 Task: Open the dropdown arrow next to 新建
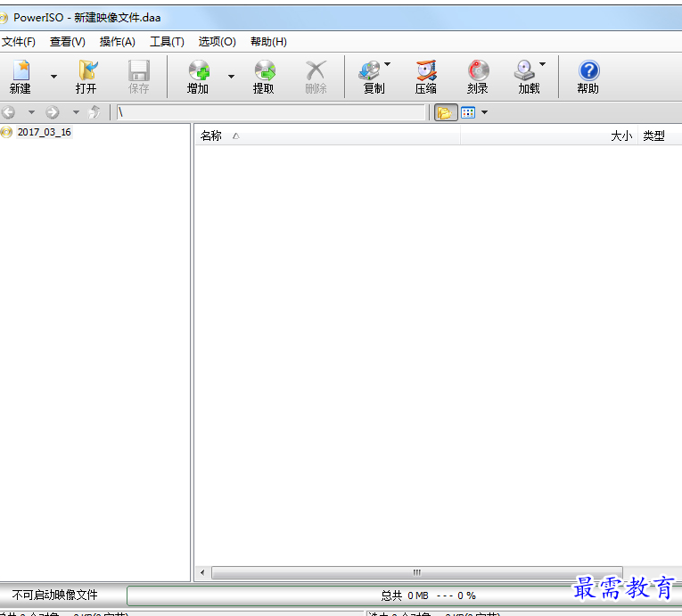coord(53,77)
